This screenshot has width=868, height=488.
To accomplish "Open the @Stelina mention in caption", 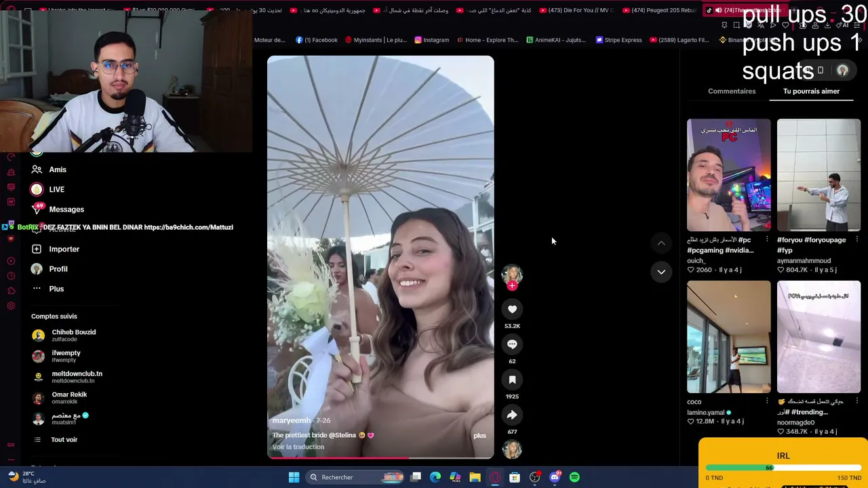I will point(342,435).
